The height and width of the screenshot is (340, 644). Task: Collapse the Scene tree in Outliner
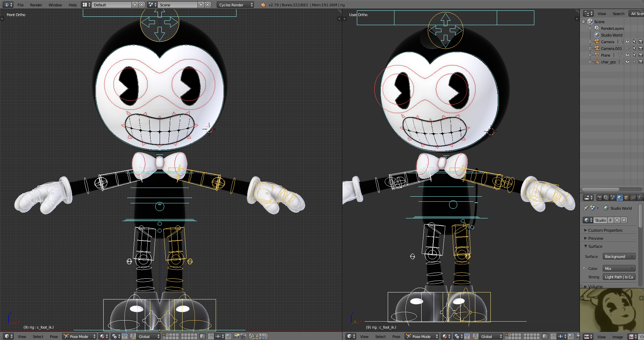pyautogui.click(x=583, y=22)
